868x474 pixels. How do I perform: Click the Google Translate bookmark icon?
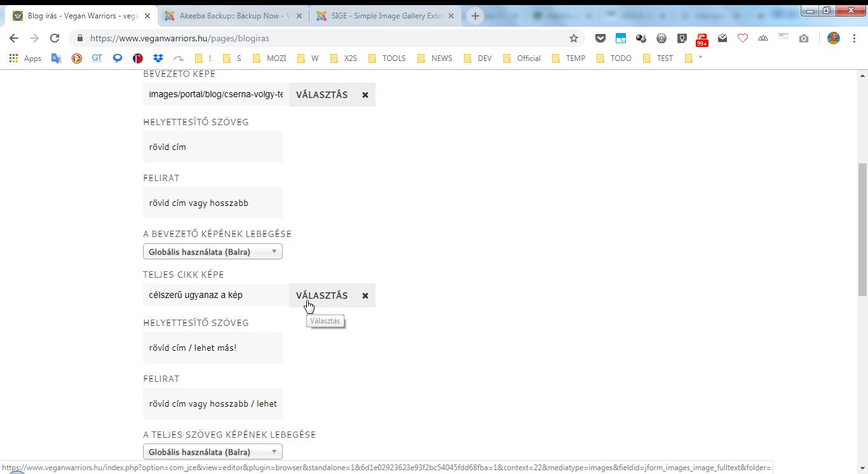[56, 58]
